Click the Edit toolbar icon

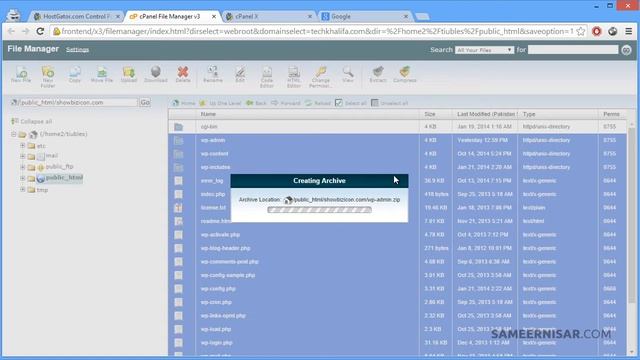240,75
